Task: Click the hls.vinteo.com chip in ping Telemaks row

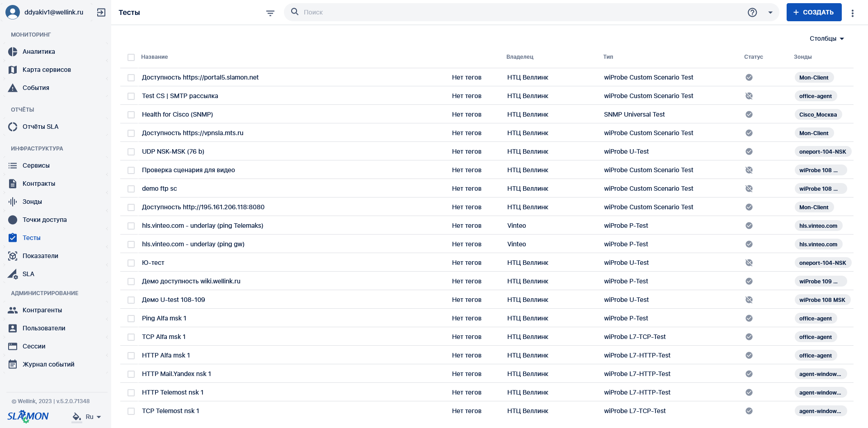Action: tap(818, 226)
